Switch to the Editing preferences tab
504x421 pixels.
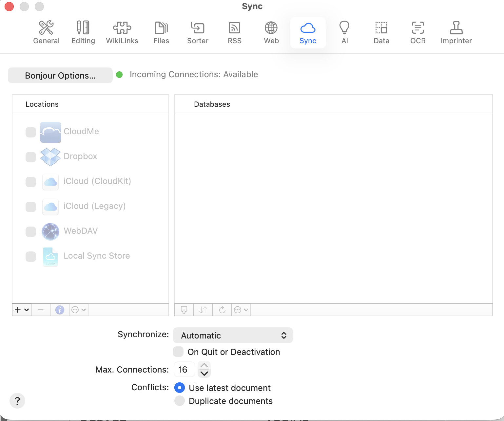click(83, 32)
